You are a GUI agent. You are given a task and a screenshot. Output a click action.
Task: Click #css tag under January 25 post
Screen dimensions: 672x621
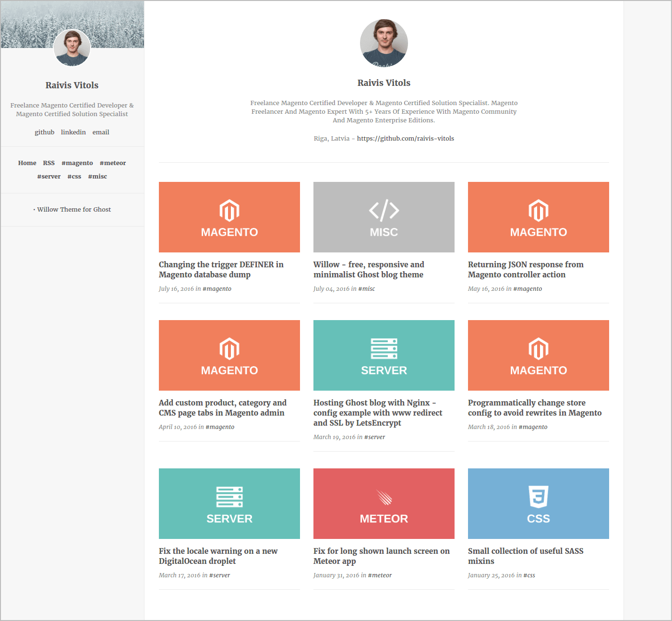click(x=529, y=575)
